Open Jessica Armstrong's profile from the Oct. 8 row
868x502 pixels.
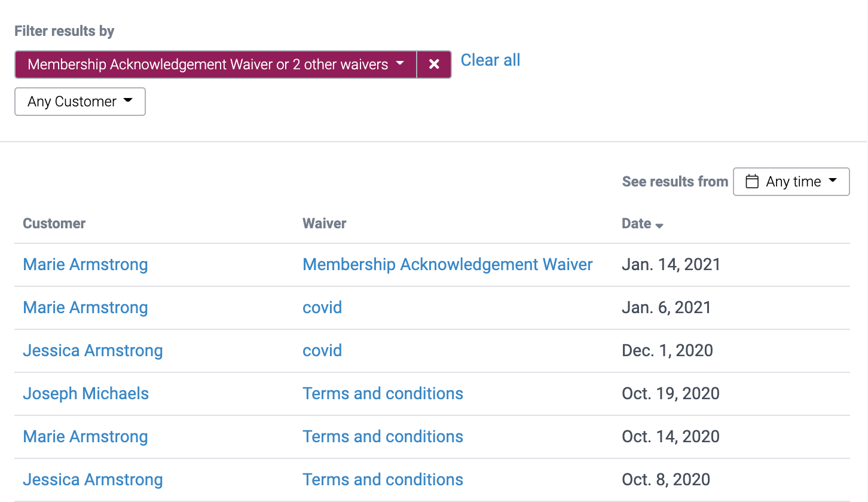(x=93, y=479)
